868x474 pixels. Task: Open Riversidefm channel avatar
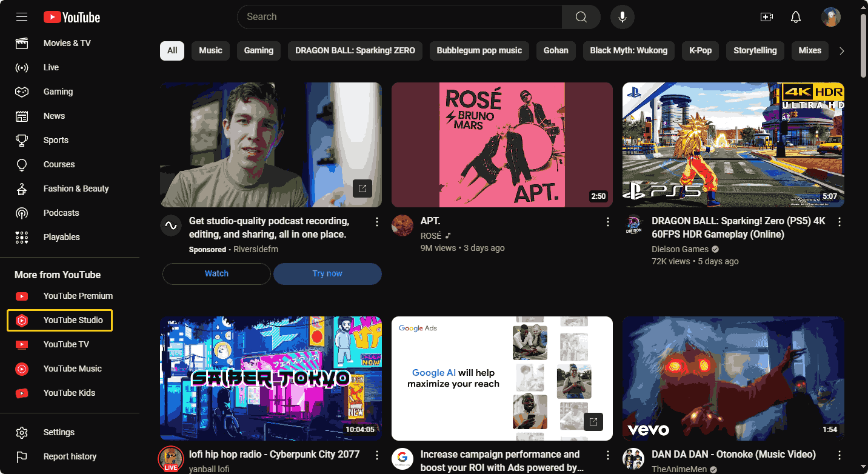tap(171, 225)
